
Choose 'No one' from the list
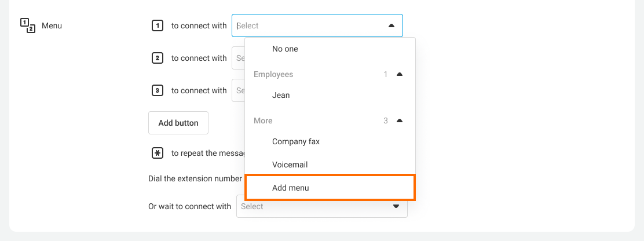pos(285,49)
